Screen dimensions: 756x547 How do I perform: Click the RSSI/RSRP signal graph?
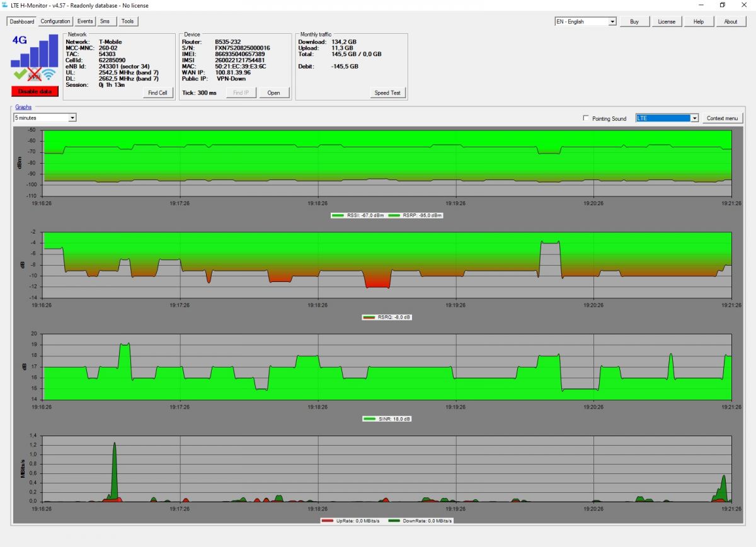tap(387, 163)
